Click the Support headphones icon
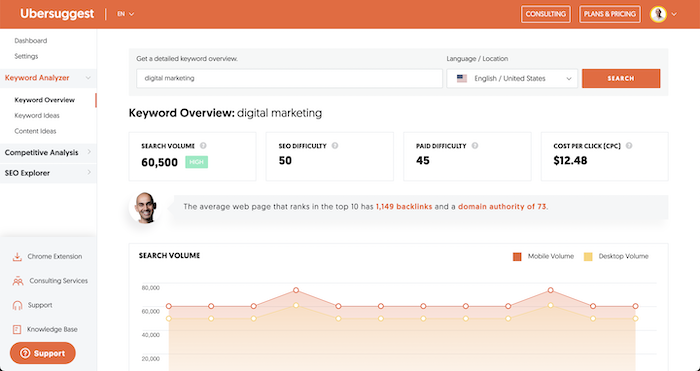Screen dimensions: 700x371 (17, 305)
